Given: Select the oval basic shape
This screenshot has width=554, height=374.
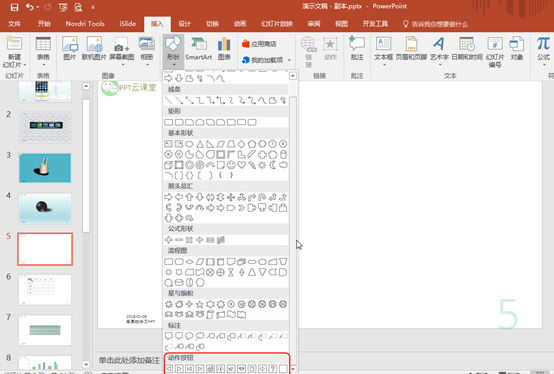Looking at the screenshot, I should [189, 144].
